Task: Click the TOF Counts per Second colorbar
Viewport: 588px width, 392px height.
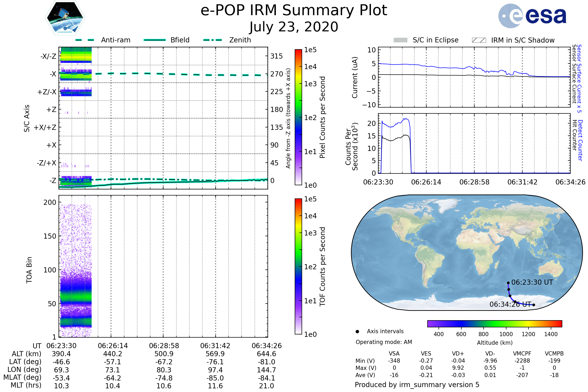Action: coord(298,266)
